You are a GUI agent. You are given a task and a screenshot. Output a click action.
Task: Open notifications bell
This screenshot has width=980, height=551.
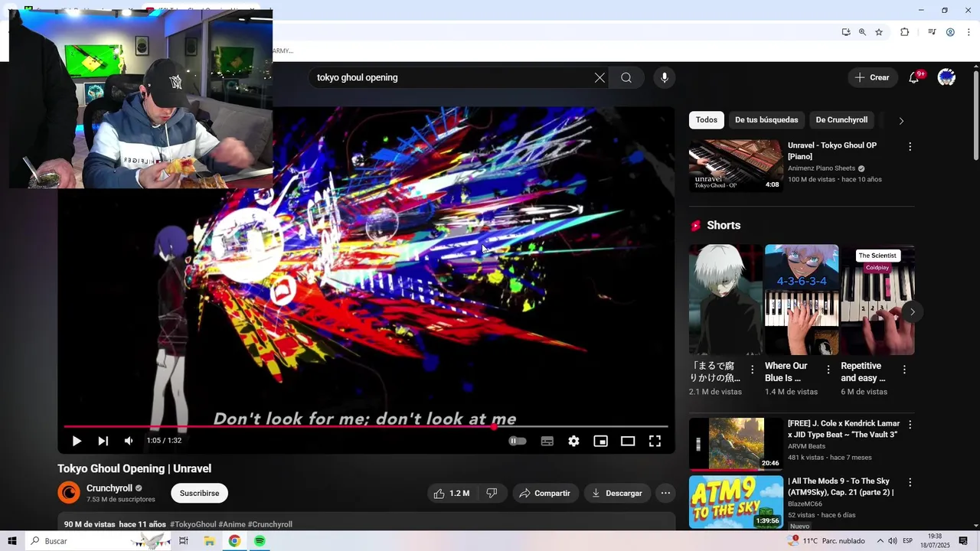[x=914, y=77]
